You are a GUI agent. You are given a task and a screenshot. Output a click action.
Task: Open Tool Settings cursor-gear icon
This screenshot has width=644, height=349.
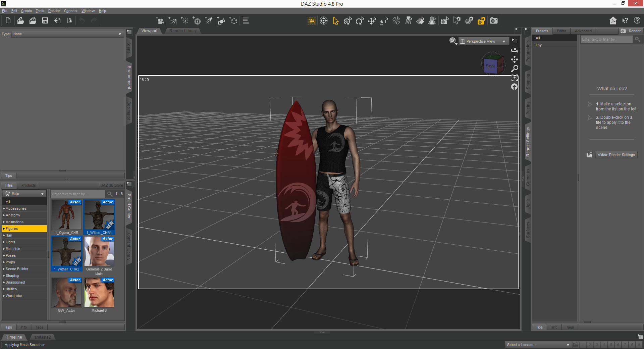pos(457,21)
